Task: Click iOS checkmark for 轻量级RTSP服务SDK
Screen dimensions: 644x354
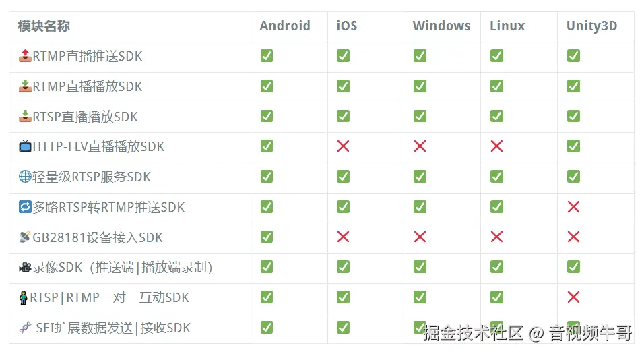Action: pos(343,177)
